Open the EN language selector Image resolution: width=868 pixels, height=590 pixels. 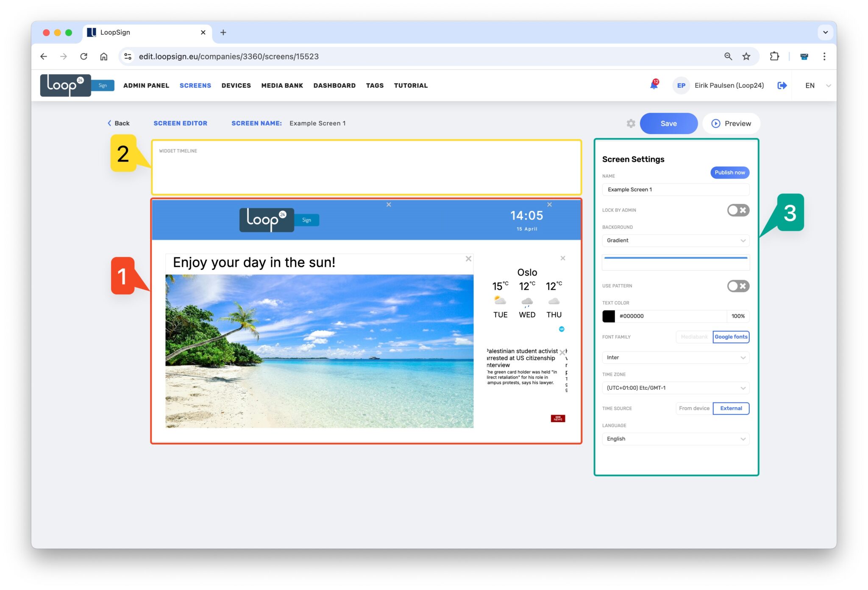pos(818,86)
